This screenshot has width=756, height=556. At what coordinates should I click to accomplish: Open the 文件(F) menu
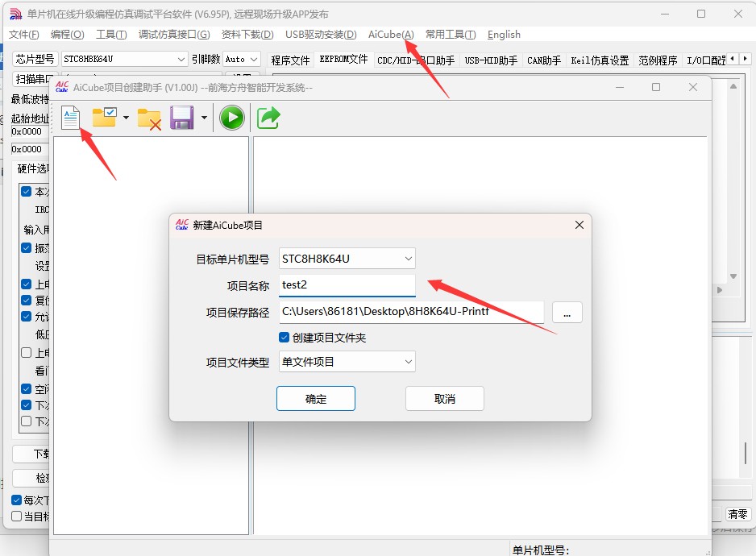pyautogui.click(x=23, y=34)
